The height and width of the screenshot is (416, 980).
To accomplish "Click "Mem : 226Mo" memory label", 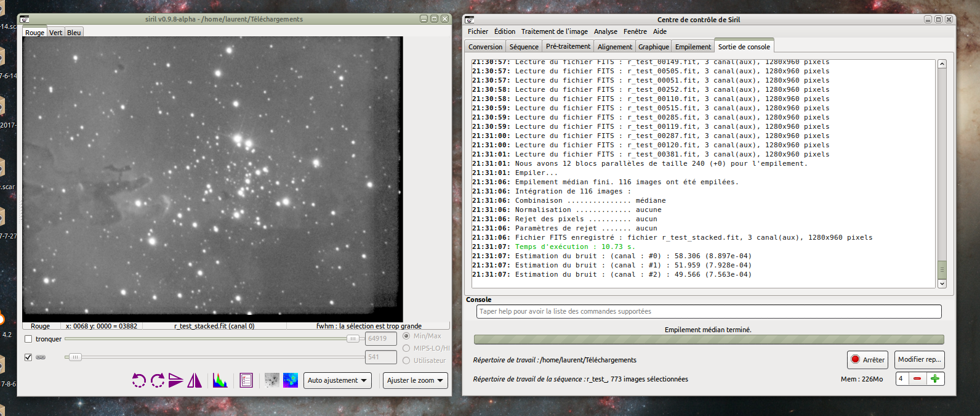I will (x=862, y=379).
